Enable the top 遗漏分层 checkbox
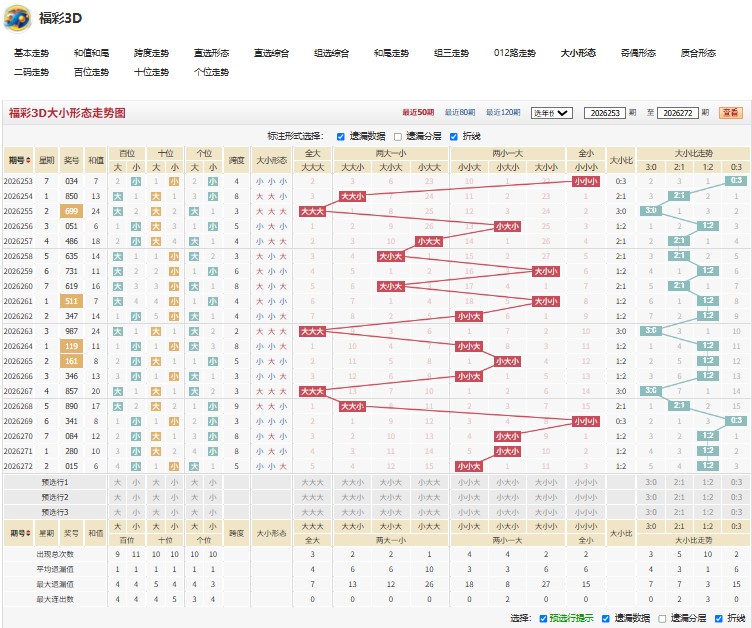Screen dimensions: 752x628 click(x=398, y=137)
